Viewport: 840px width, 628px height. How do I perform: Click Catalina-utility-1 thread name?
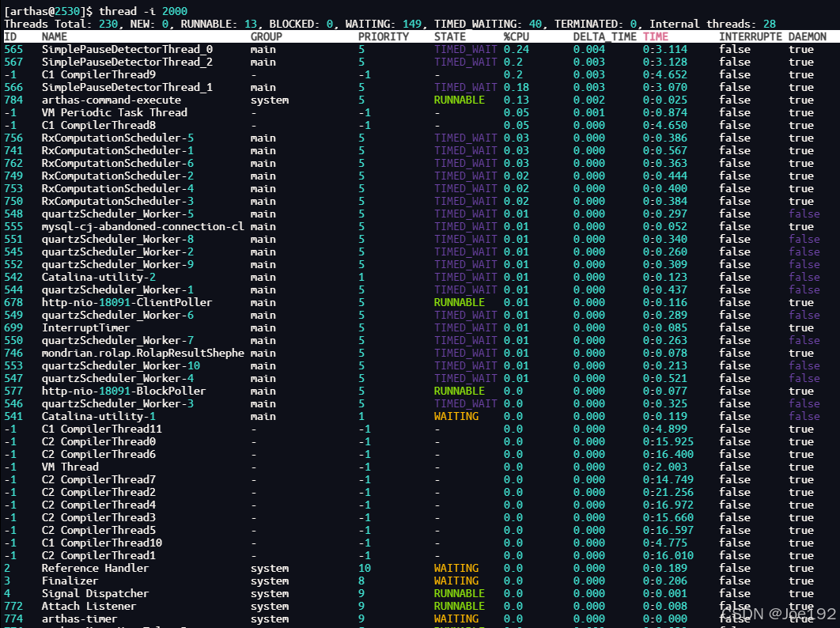point(99,416)
